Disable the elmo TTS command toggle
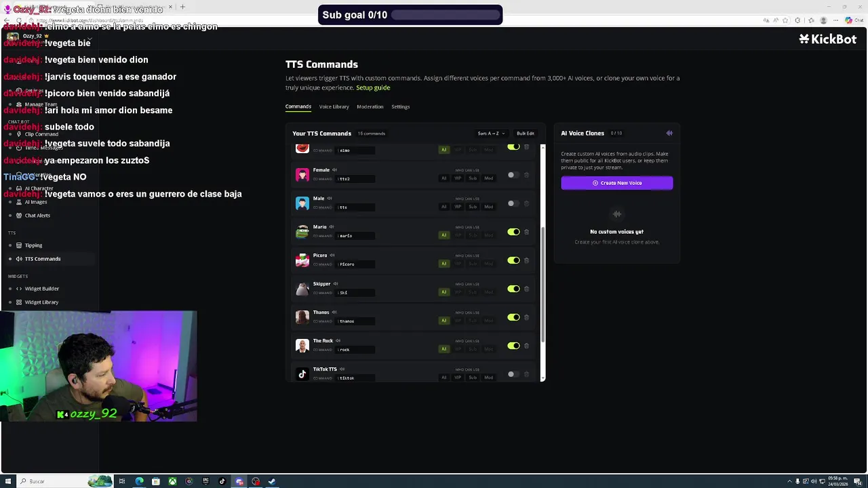The height and width of the screenshot is (488, 868). point(513,147)
